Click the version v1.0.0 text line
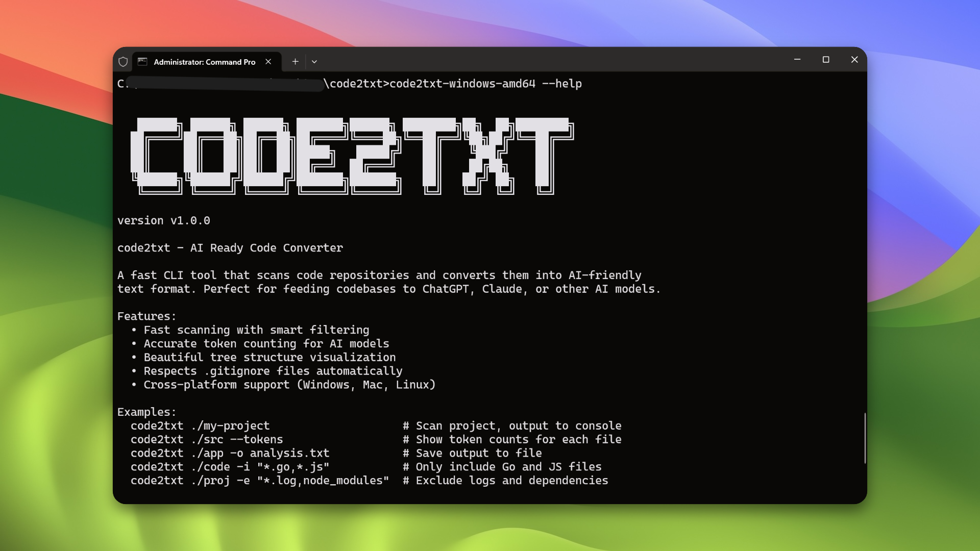 (x=164, y=220)
